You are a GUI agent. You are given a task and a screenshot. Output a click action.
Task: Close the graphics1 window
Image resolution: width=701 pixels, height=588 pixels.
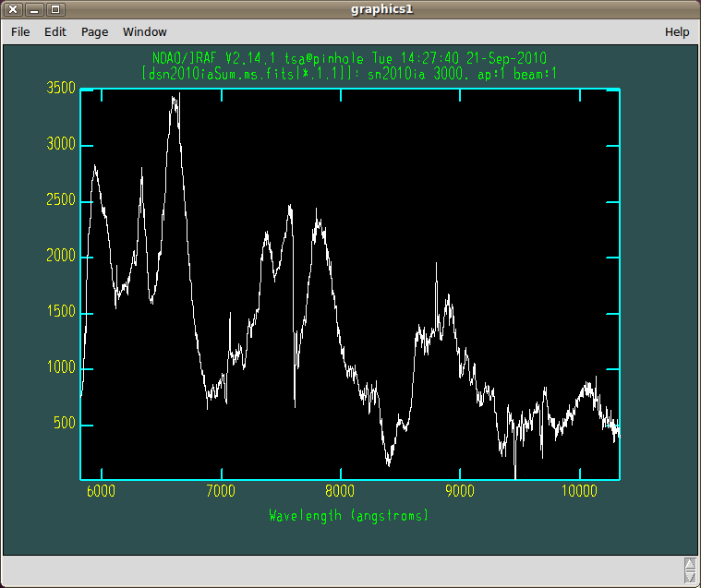(15, 9)
